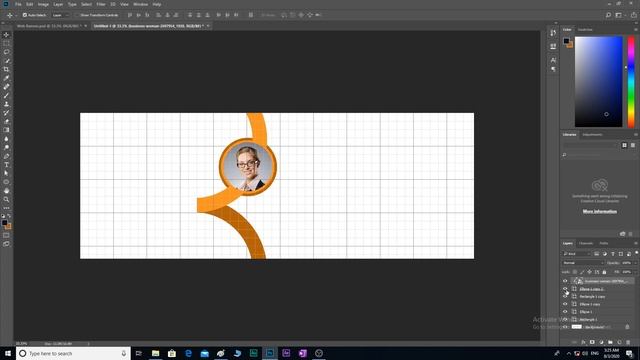Select the Lasso tool
The height and width of the screenshot is (360, 640).
[6, 52]
